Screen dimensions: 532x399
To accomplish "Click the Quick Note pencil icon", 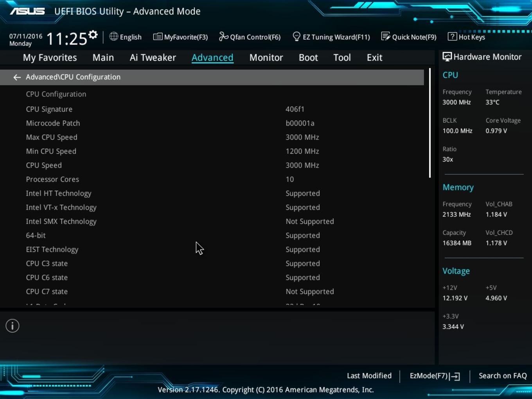I will (386, 36).
